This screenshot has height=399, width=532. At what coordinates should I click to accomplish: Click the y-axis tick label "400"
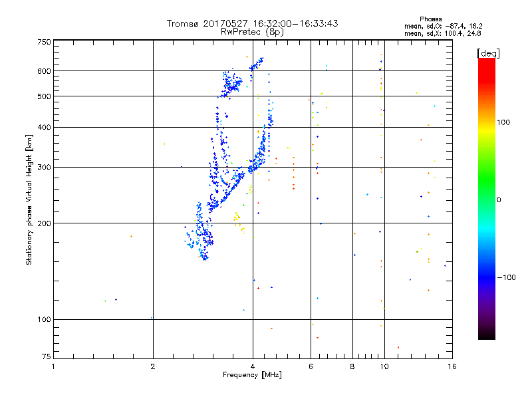44,127
